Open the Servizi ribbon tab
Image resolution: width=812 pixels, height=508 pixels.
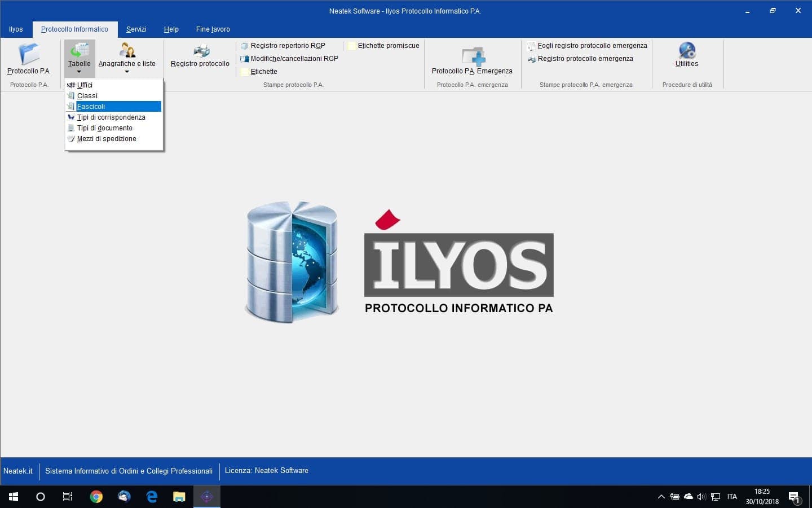click(x=136, y=29)
